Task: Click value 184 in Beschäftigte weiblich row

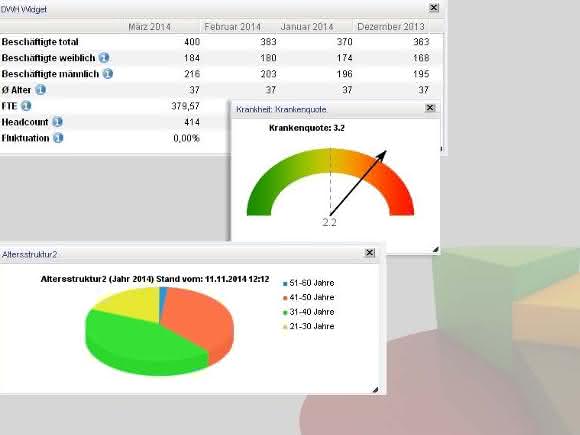Action: [x=192, y=58]
